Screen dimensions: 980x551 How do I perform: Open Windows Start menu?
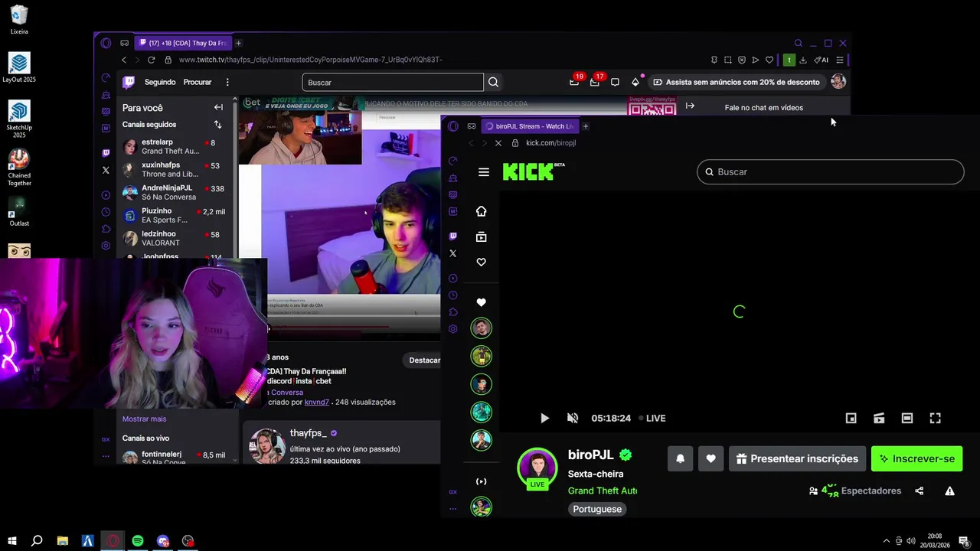11,541
